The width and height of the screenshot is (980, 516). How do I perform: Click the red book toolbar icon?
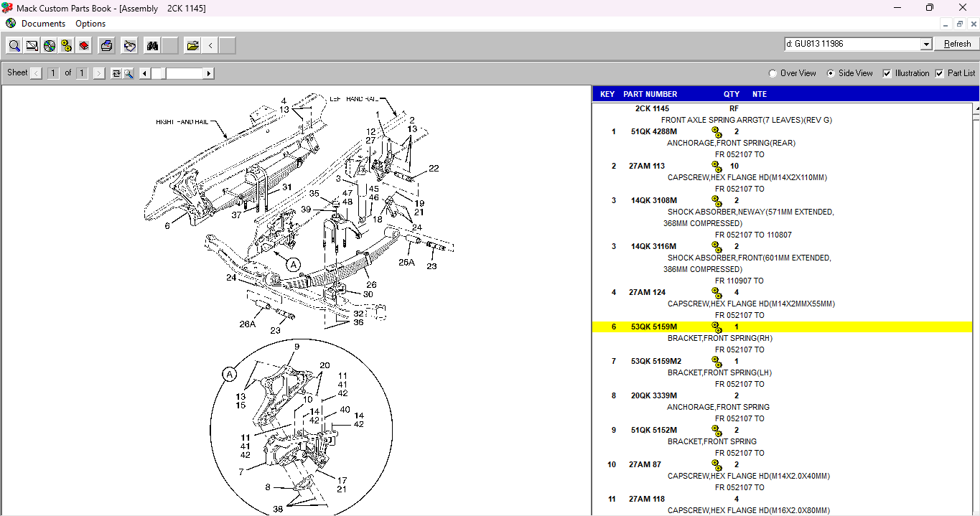click(84, 46)
